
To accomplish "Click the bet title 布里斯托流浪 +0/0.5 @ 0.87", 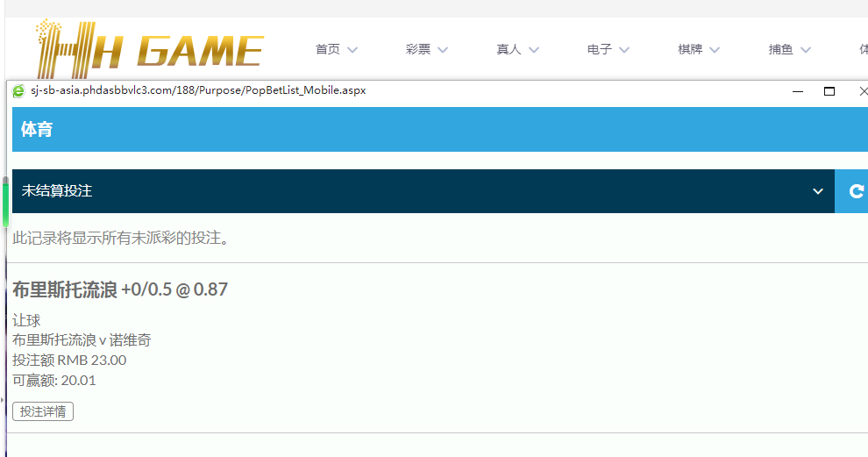I will pyautogui.click(x=120, y=290).
